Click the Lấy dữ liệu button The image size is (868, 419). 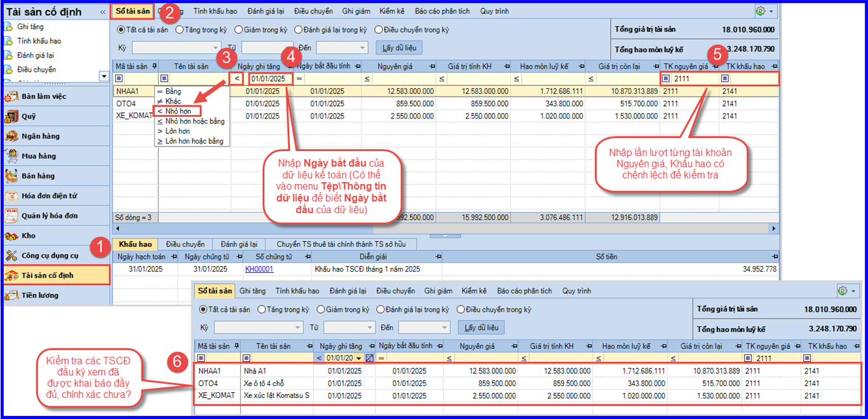pos(399,48)
